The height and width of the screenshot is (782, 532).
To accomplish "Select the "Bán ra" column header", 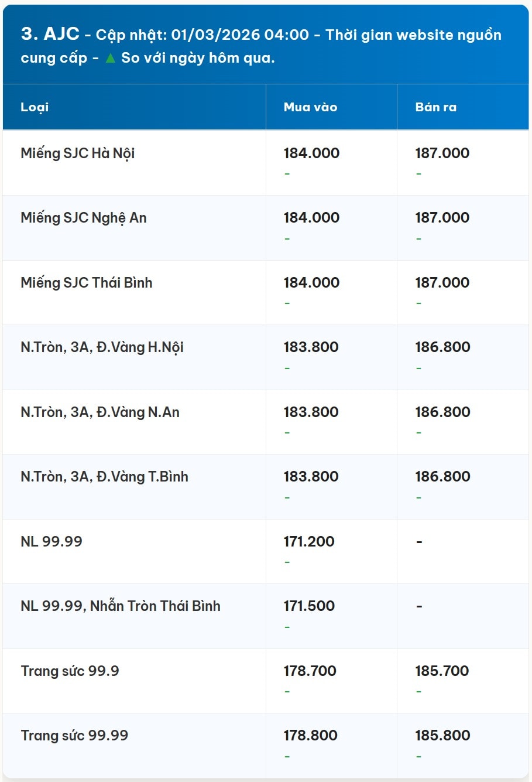I will coord(435,107).
